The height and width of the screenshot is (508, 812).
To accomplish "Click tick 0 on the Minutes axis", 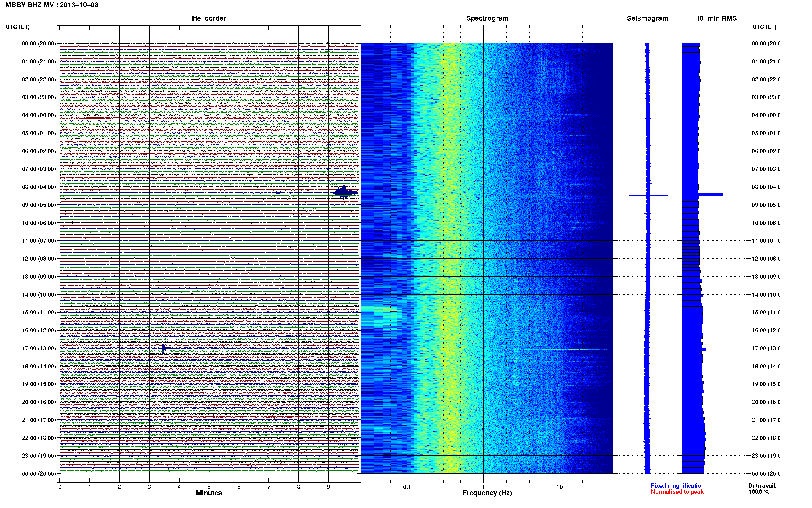I will pyautogui.click(x=60, y=487).
